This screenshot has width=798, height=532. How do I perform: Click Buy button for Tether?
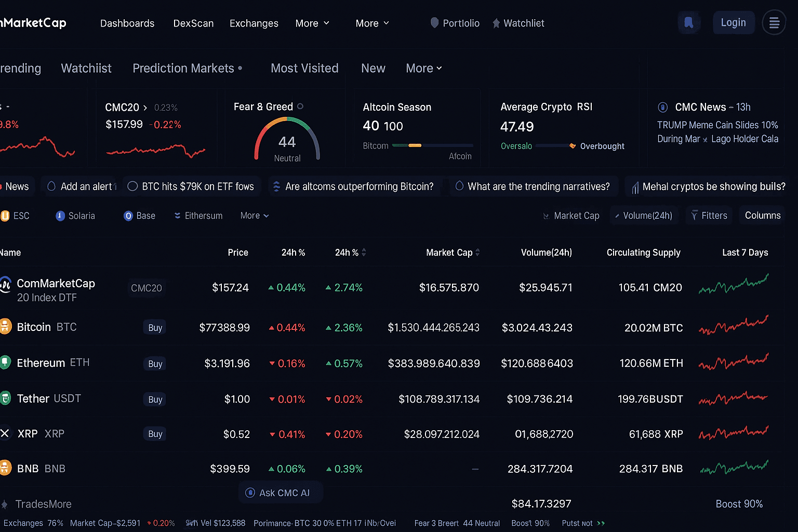(155, 399)
